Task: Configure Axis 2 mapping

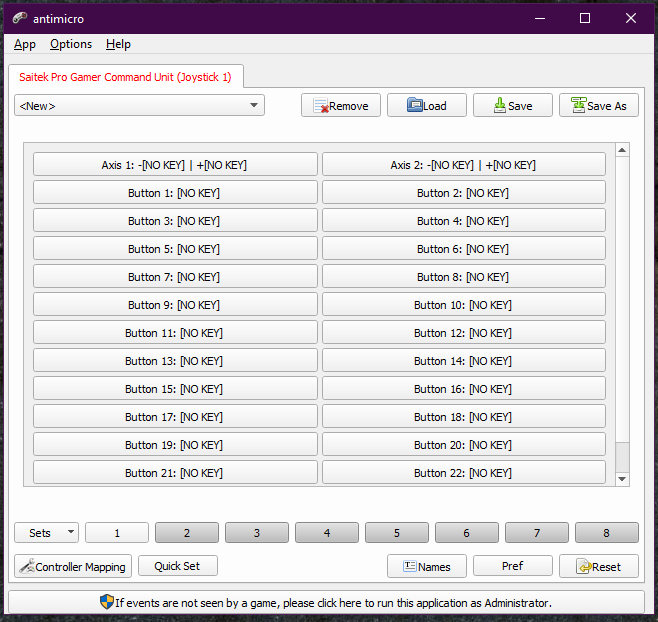Action: (x=464, y=165)
